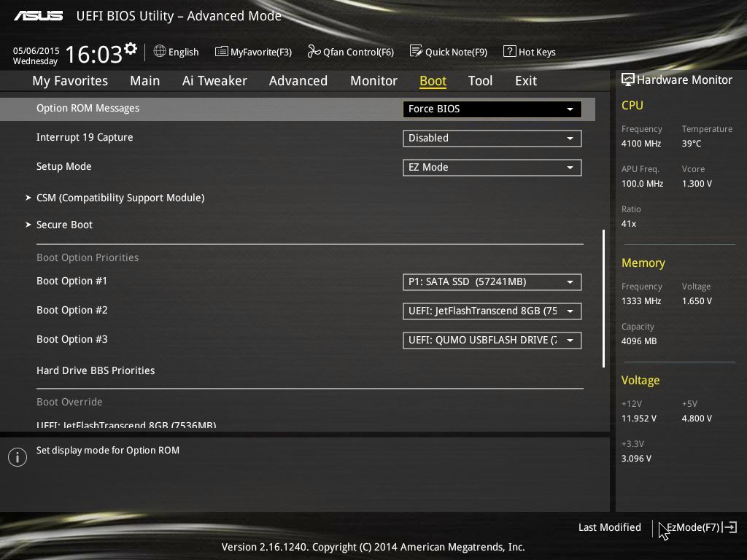Click the Hardware Monitor display icon
The image size is (747, 560).
[x=627, y=79]
